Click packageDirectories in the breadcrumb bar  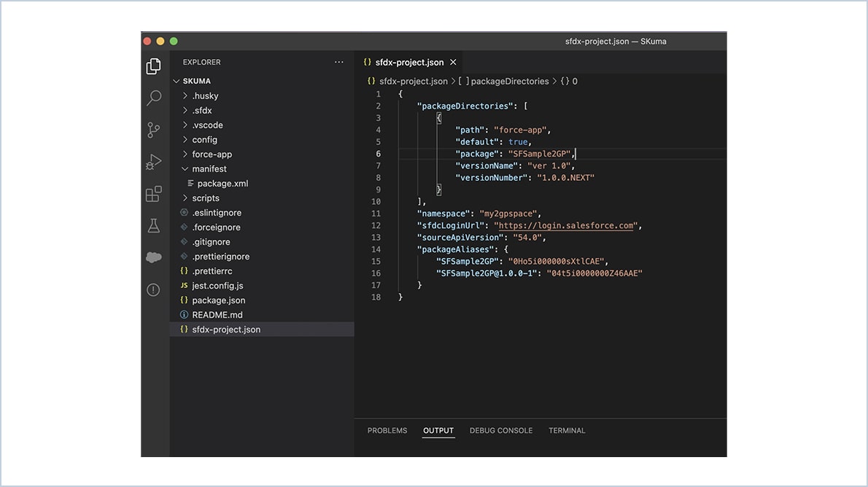point(512,81)
